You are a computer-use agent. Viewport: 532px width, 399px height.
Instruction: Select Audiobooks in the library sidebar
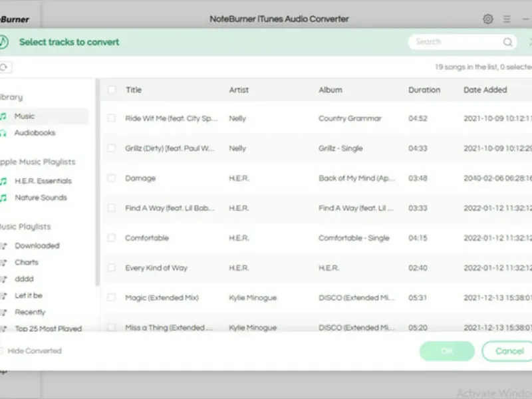coord(35,133)
